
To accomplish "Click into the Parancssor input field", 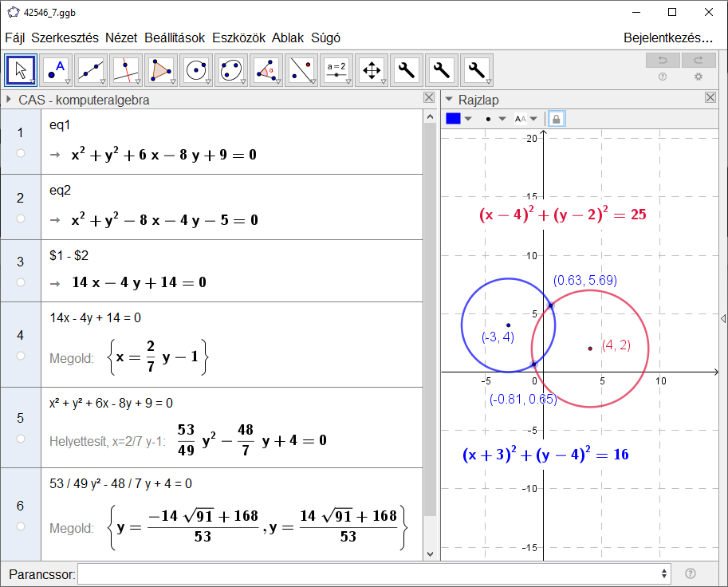I will pos(373,573).
